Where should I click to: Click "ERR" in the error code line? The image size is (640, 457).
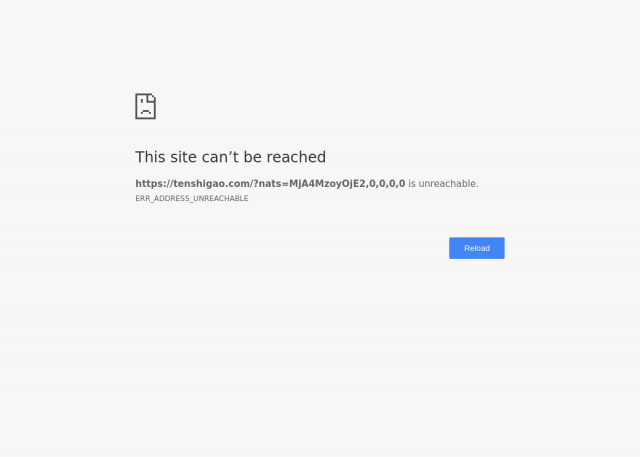(143, 198)
